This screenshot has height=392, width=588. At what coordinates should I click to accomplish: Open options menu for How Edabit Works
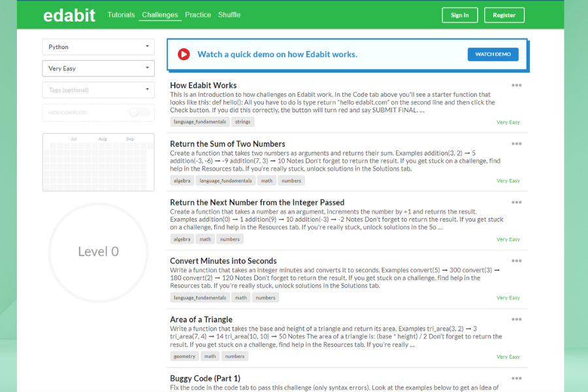coord(516,85)
